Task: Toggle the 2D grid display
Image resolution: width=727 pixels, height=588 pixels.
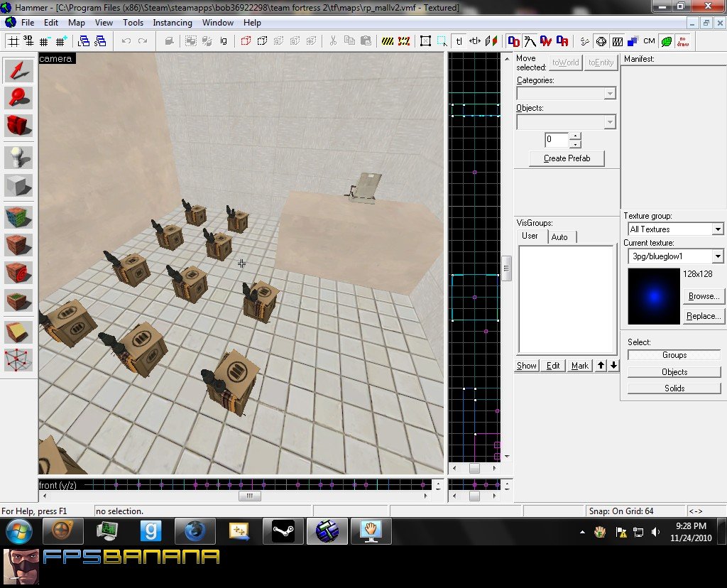Action: pyautogui.click(x=13, y=41)
